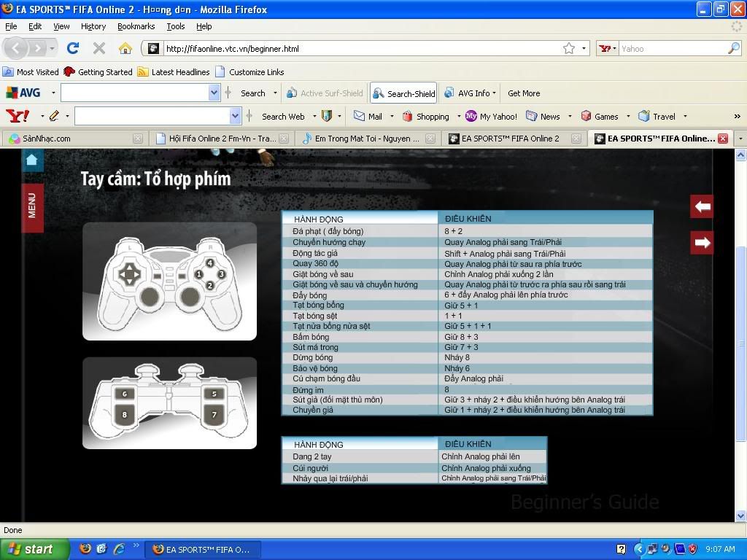This screenshot has height=560, width=747.
Task: Open the Latest Headlines bookmark
Action: [x=174, y=72]
